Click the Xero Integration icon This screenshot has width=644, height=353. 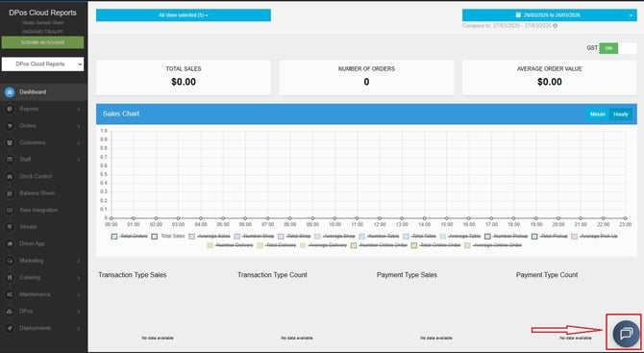pos(10,210)
